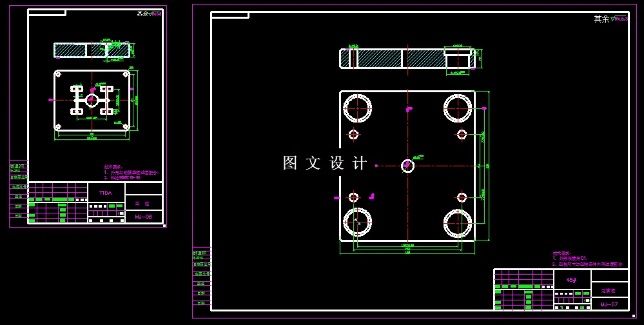Select the 其余 roughness note on MJ-06 sheet
The height and width of the screenshot is (325, 644).
(x=149, y=14)
